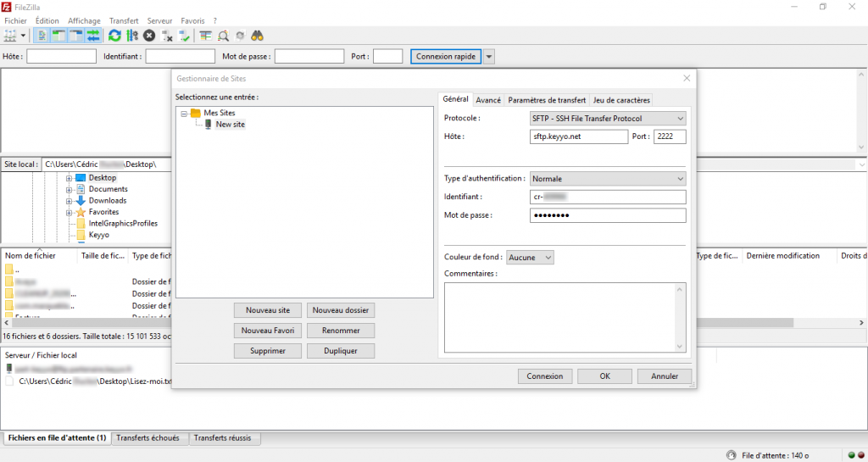This screenshot has height=462, width=868.
Task: Refresh file and folder lists
Action: (114, 36)
